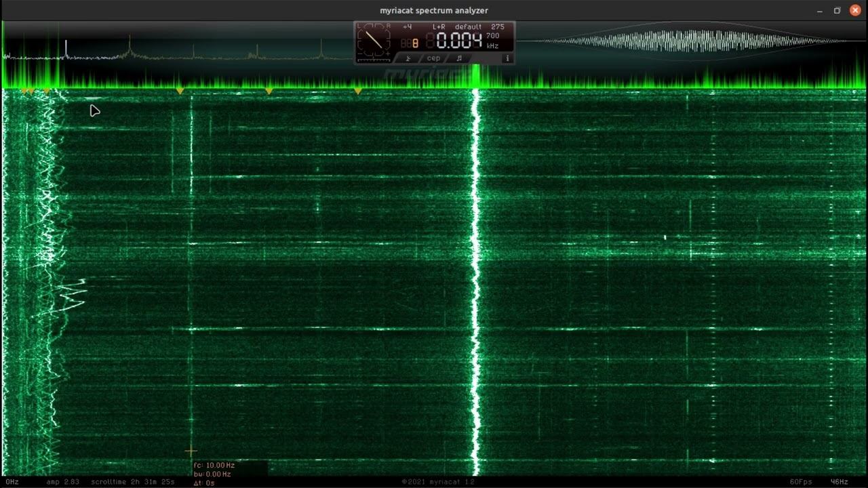Screen dimensions: 868x488
Task: Click the '46Hz' label in status bar
Action: click(x=840, y=482)
